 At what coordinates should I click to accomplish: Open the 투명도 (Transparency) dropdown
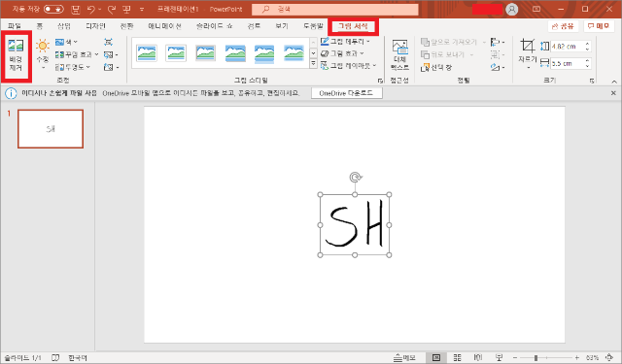click(73, 67)
